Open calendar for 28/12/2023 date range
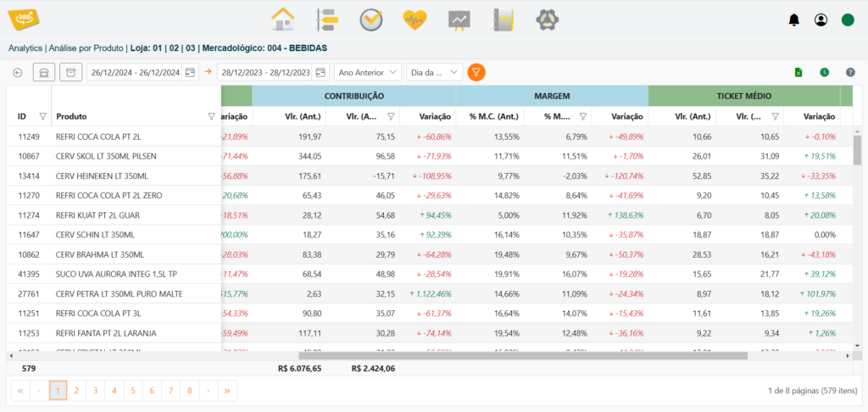Viewport: 868px width, 412px height. (320, 73)
